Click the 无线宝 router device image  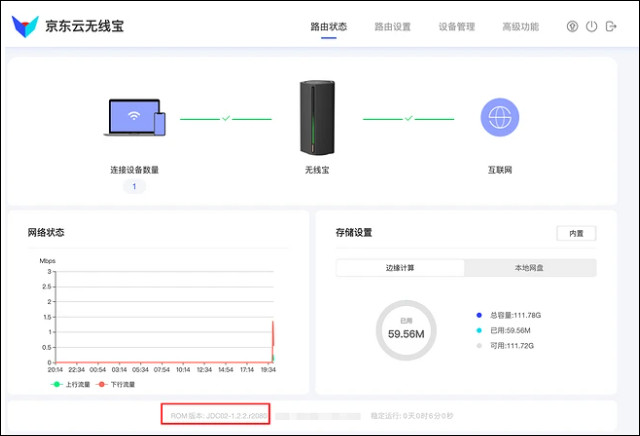317,118
